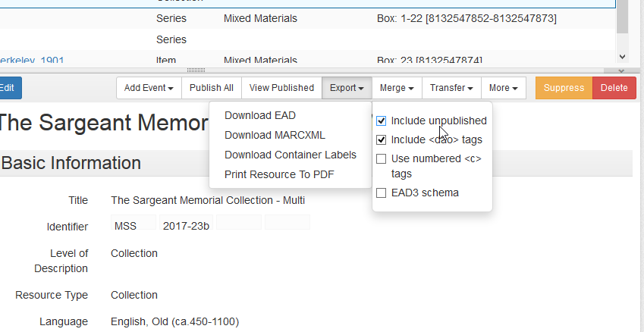The width and height of the screenshot is (644, 332).
Task: Open the Transfer dropdown menu
Action: pyautogui.click(x=451, y=88)
